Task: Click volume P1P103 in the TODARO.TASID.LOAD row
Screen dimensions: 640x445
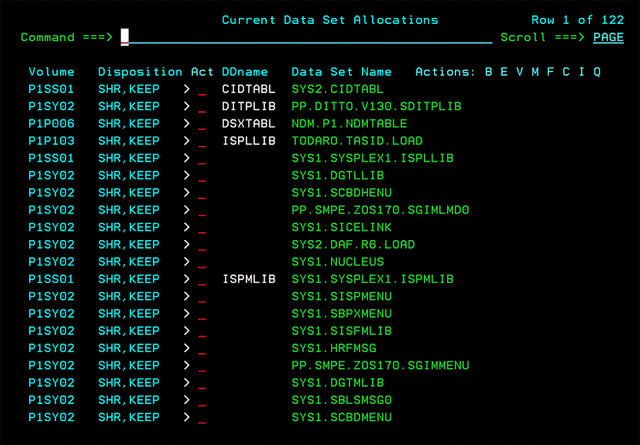Action: point(51,141)
